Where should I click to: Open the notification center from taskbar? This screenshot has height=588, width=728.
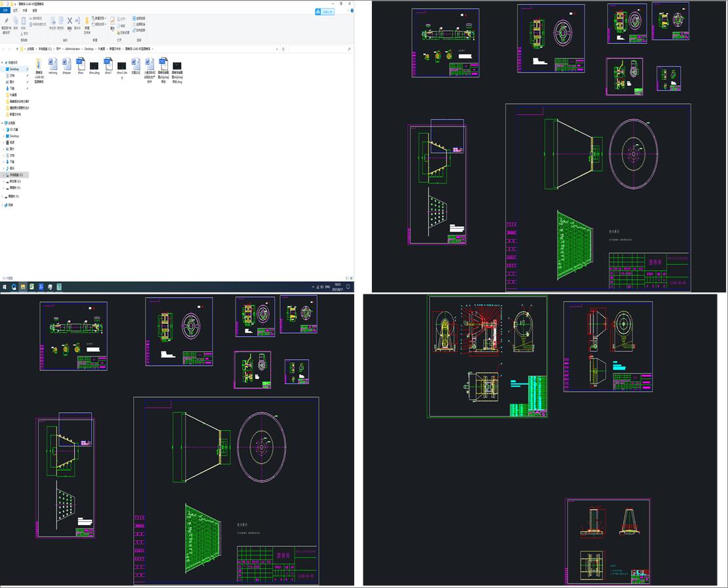348,287
